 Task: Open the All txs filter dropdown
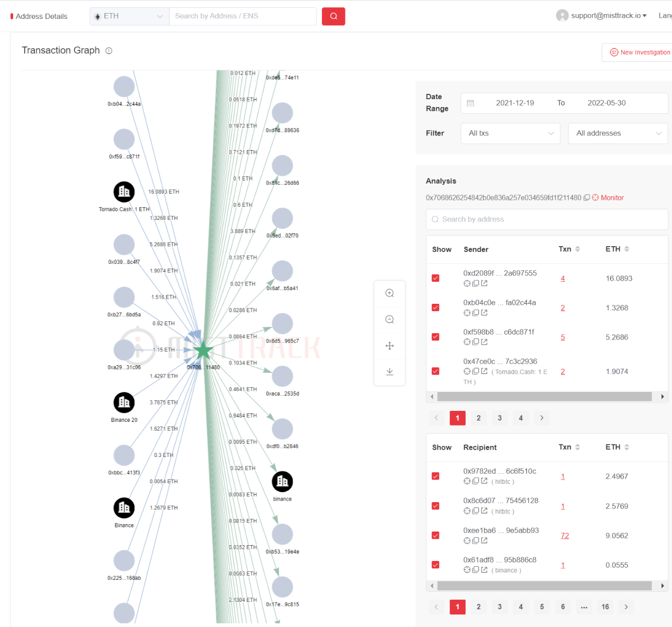point(511,133)
